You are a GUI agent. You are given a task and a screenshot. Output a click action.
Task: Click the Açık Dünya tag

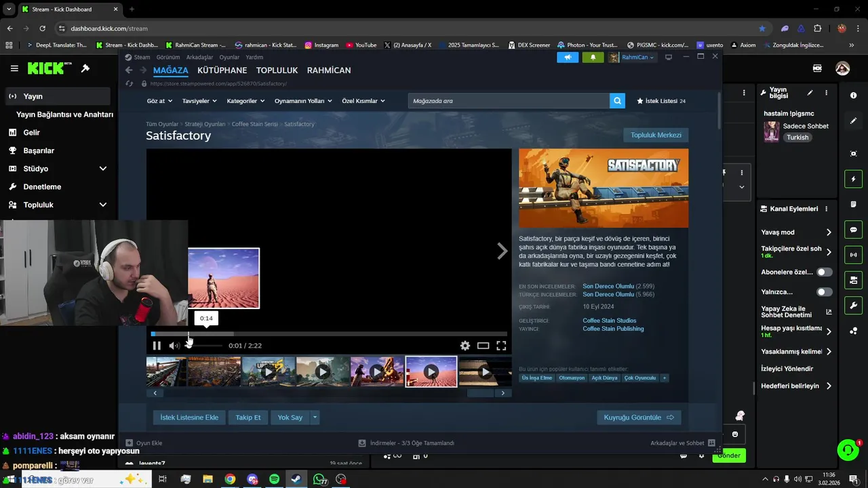[604, 378]
